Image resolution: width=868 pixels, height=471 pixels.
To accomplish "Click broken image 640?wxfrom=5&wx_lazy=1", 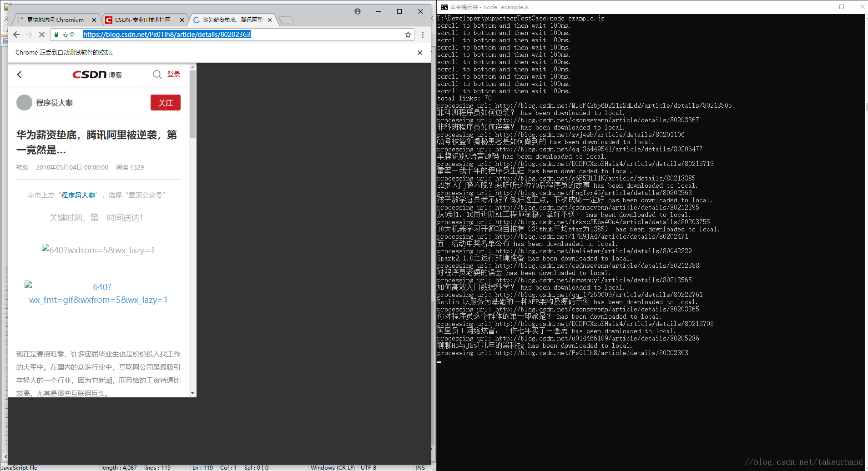I will [x=98, y=250].
